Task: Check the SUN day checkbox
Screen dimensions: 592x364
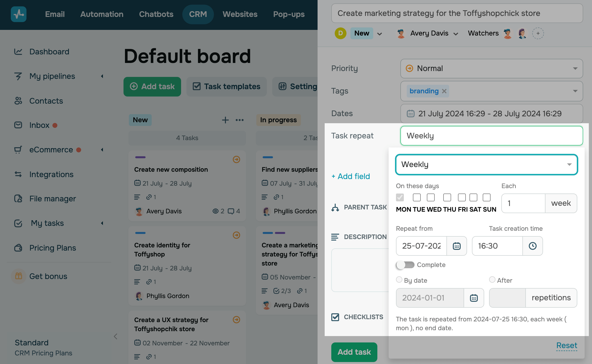Action: coord(486,197)
